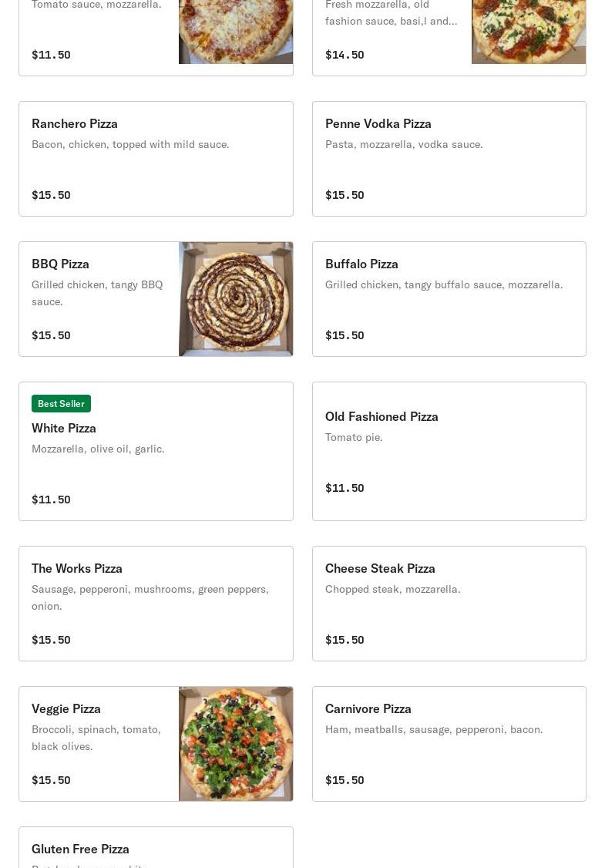Open the BBQ Pizza photo thumbnail
Image resolution: width=605 pixels, height=868 pixels.
click(x=236, y=299)
